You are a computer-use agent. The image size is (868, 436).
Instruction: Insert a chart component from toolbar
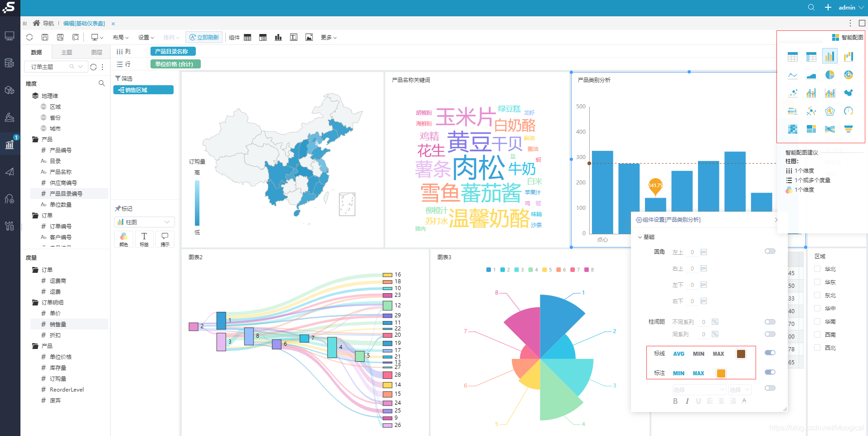pos(278,37)
